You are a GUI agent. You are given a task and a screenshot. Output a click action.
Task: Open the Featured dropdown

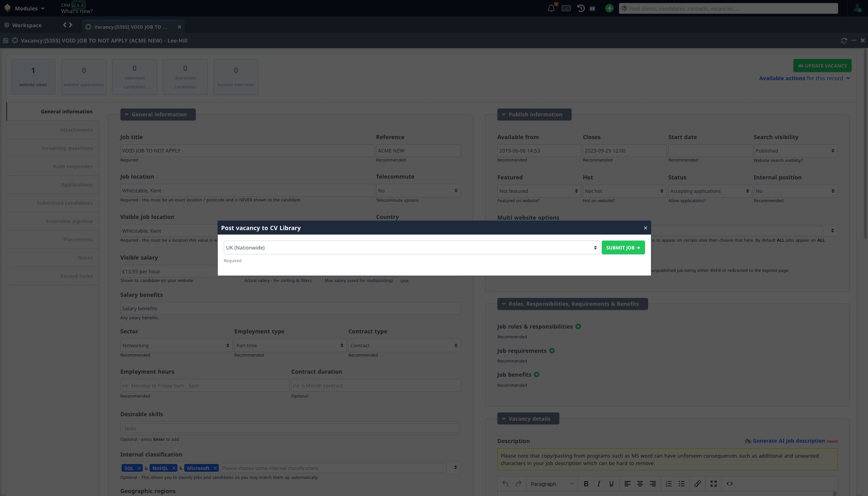pyautogui.click(x=539, y=191)
